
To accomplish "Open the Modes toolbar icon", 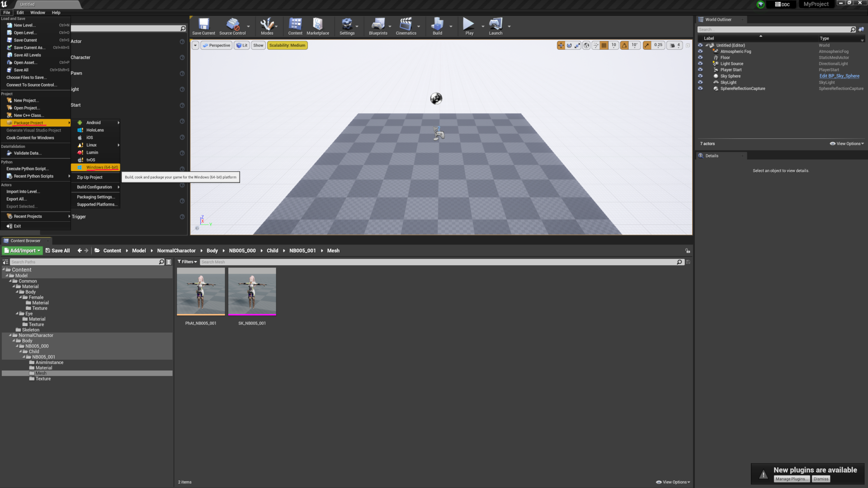I will (267, 26).
